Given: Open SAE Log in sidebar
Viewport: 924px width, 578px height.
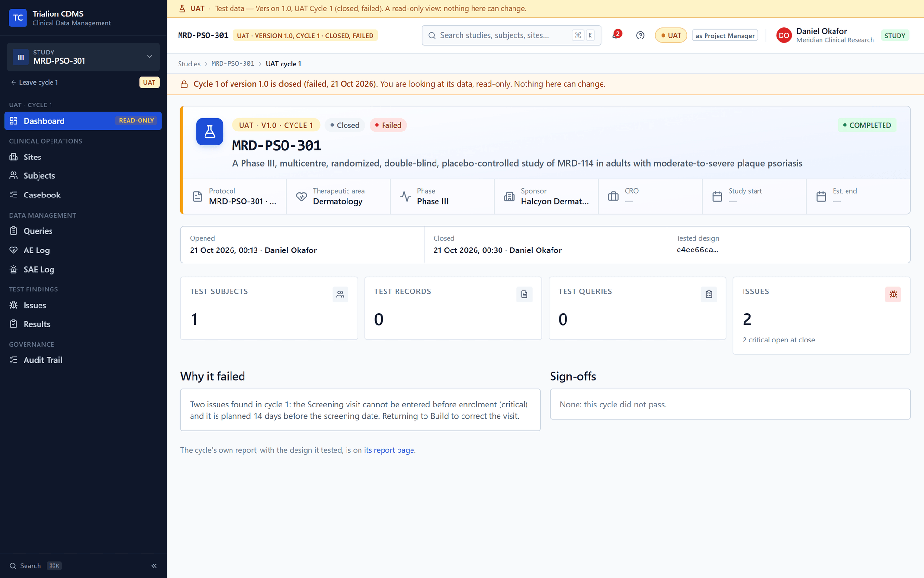Looking at the screenshot, I should (83, 269).
